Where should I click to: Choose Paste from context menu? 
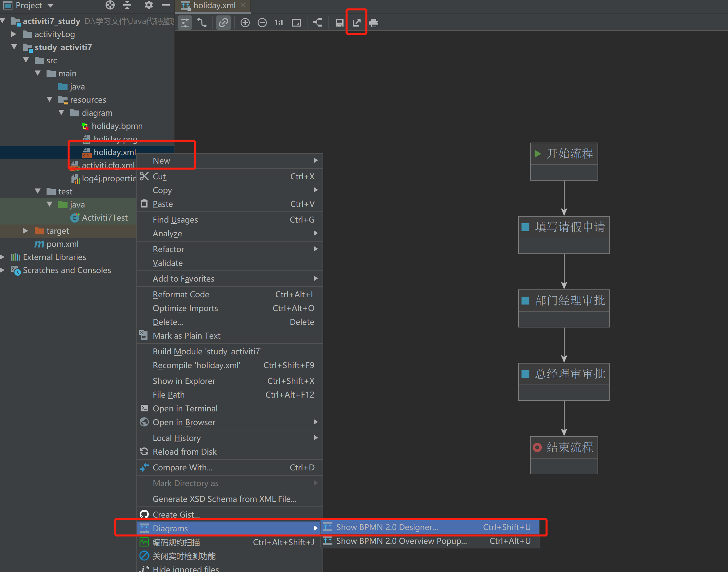tap(230, 204)
